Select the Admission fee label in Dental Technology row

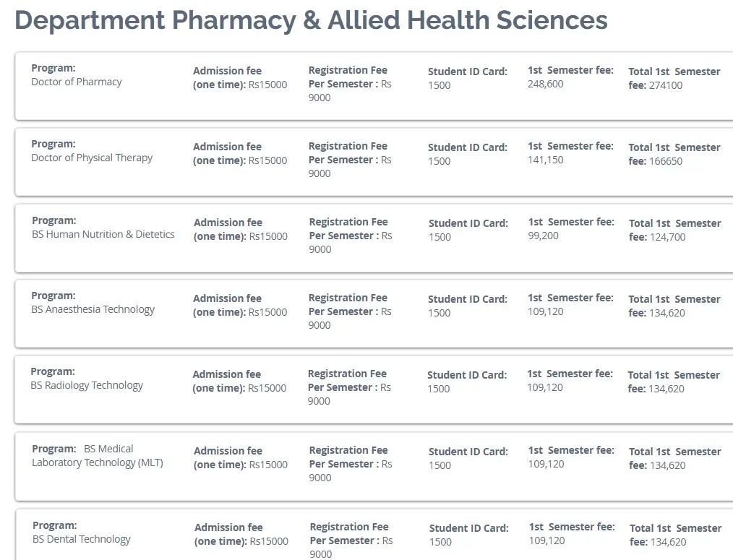228,527
